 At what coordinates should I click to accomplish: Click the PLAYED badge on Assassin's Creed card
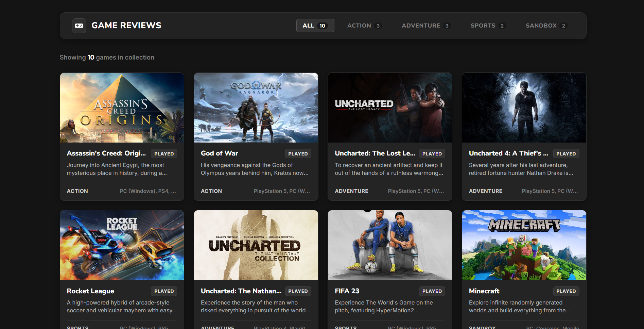tap(164, 154)
